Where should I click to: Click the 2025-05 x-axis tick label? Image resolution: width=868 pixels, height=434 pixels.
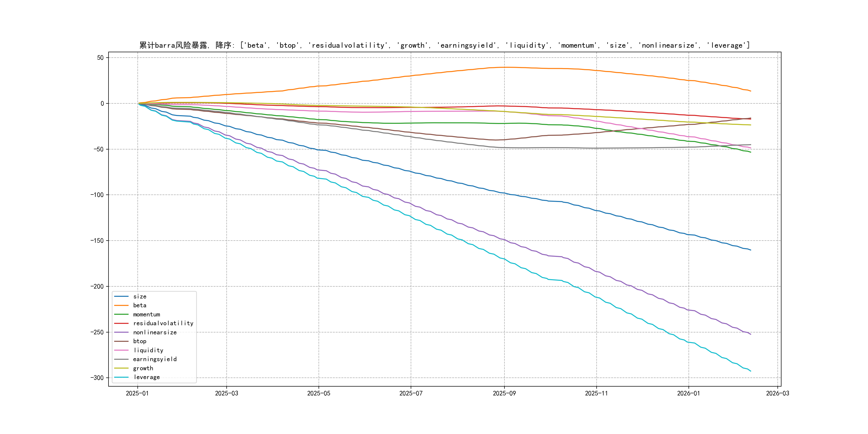point(319,393)
